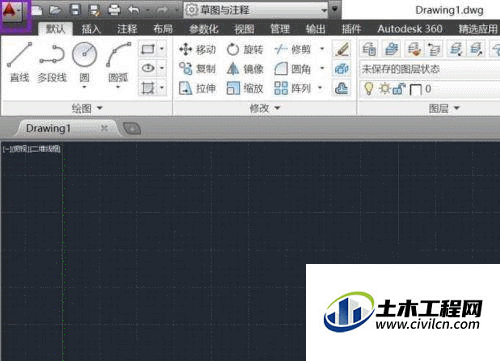Expand the Undo history dropdown arrow
500x361 pixels.
coord(147,11)
